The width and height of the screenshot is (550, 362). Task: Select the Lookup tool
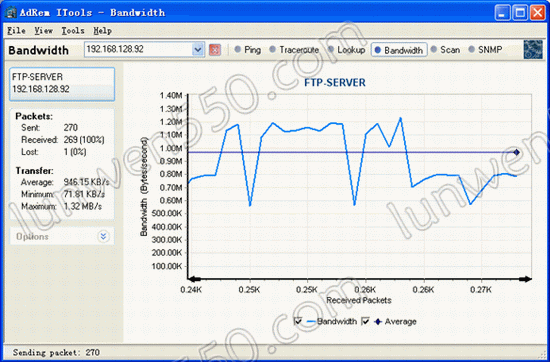[346, 50]
